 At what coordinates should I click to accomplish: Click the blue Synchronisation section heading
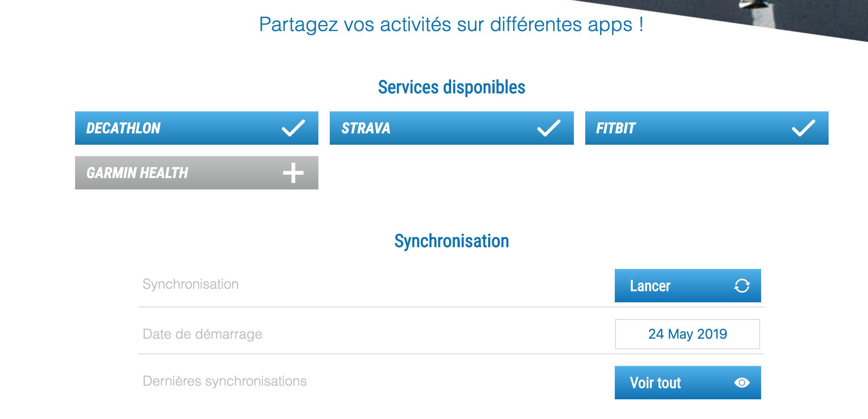pos(452,241)
